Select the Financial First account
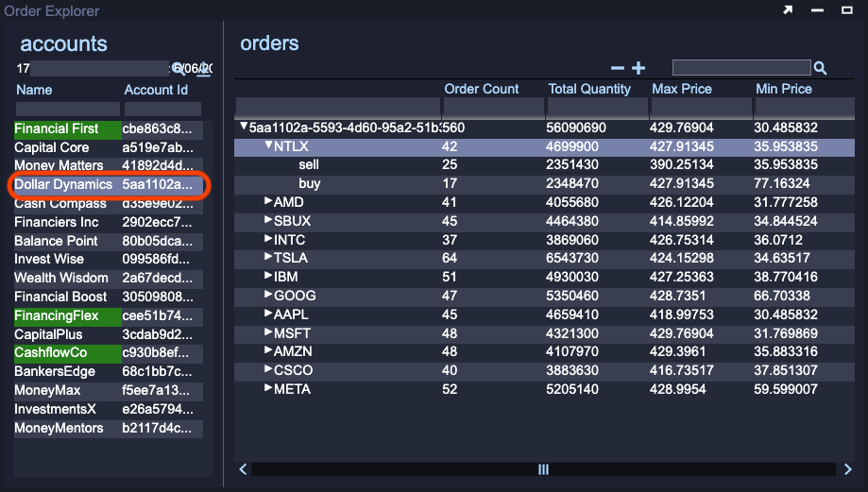The width and height of the screenshot is (868, 492). pyautogui.click(x=56, y=128)
